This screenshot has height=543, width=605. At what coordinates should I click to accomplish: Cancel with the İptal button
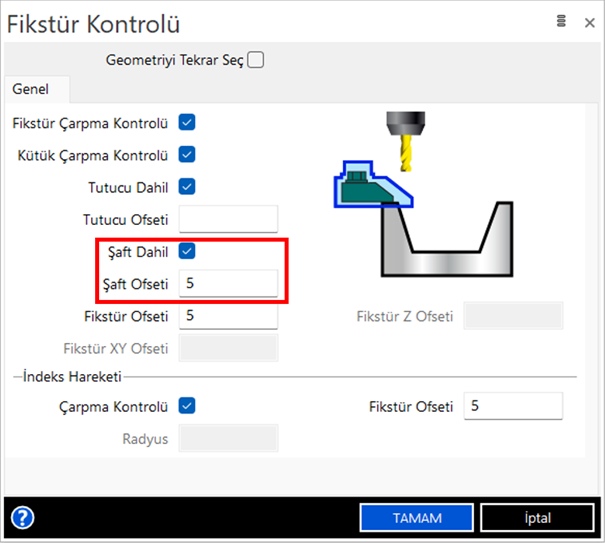tap(537, 518)
